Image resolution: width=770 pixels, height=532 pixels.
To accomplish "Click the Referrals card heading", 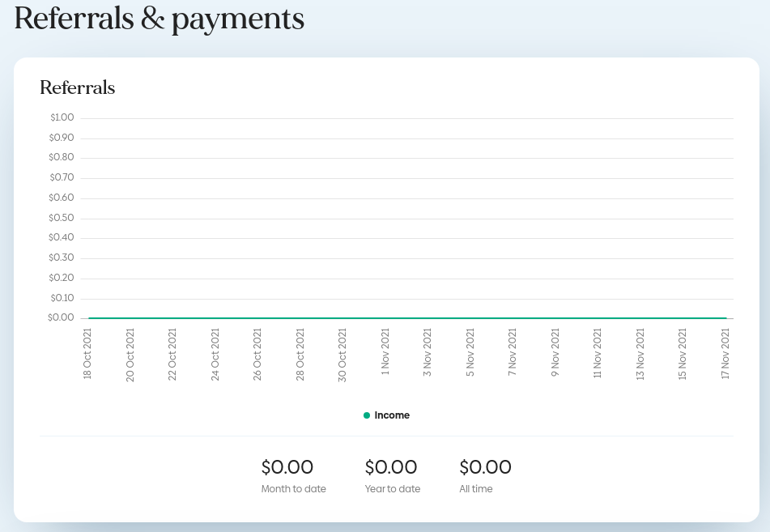I will [x=78, y=88].
